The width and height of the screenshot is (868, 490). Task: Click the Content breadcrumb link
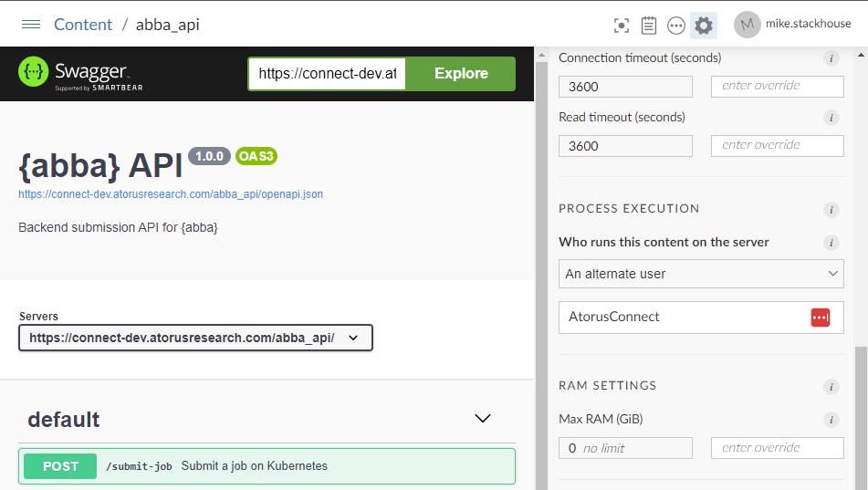coord(83,25)
